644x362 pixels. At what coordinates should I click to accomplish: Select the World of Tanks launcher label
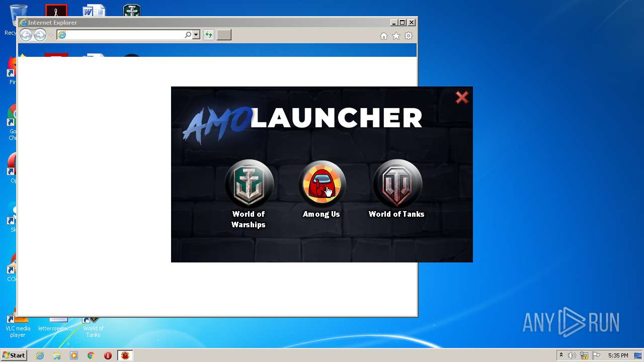(x=396, y=214)
